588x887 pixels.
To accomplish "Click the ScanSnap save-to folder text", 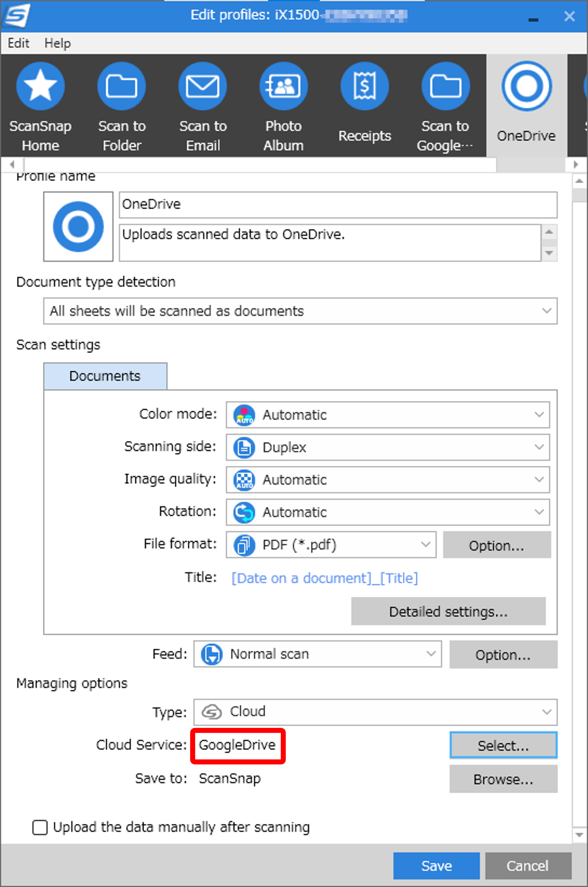I will [x=230, y=778].
